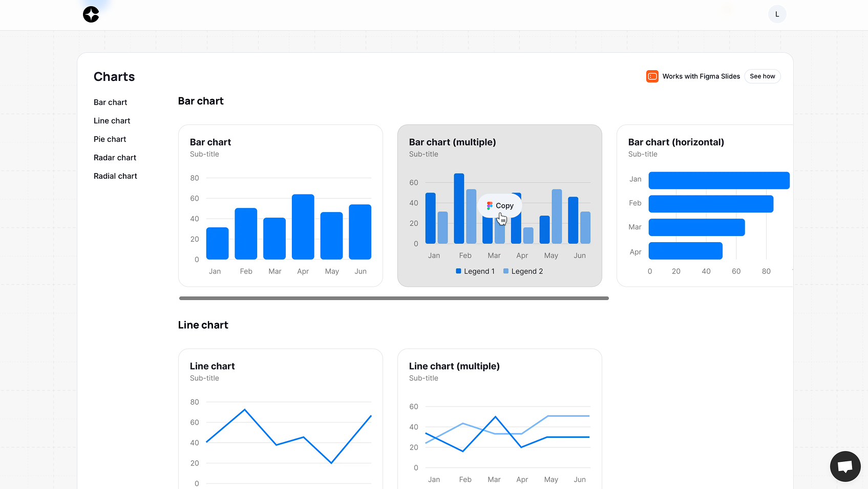Click the Legend 1 dark blue swatch

pyautogui.click(x=459, y=271)
